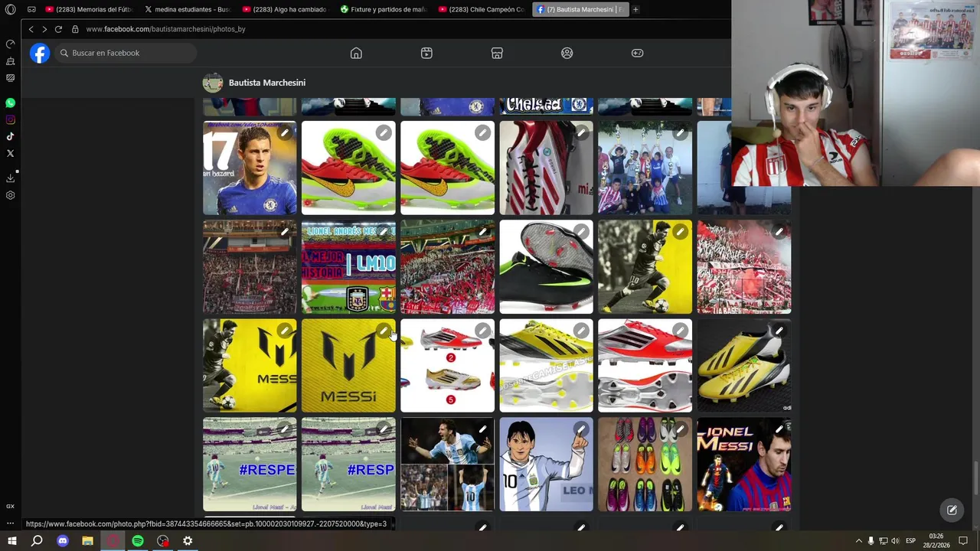Switch to Fixture y partidos tab
Screen dimensions: 980x551
tap(384, 10)
